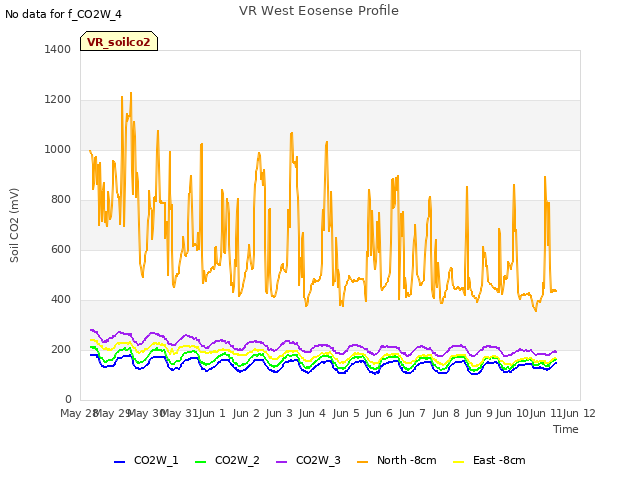Toggle the East -8cm legend entry
Image resolution: width=640 pixels, height=480 pixels.
(489, 460)
